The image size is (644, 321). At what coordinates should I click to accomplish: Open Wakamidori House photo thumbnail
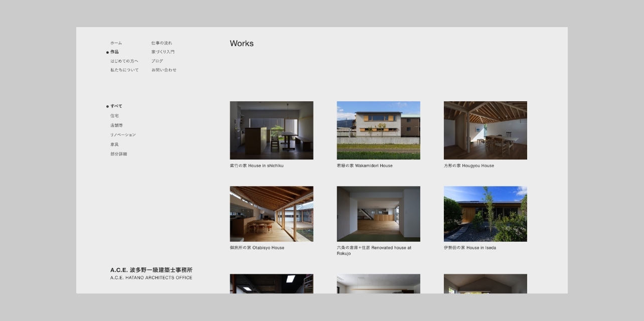point(378,130)
